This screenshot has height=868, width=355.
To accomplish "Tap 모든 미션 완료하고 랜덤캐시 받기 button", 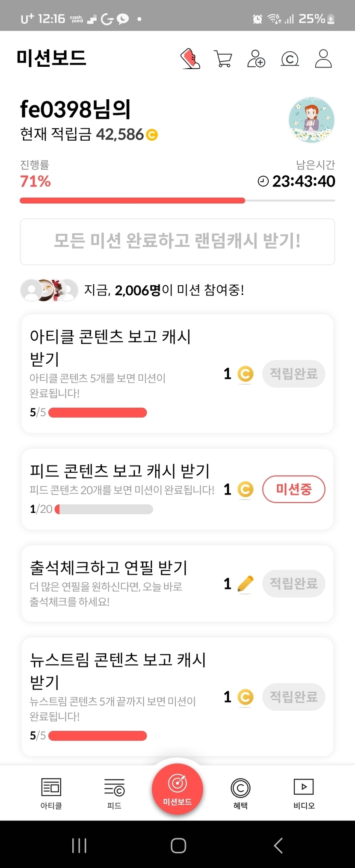I will (x=177, y=242).
